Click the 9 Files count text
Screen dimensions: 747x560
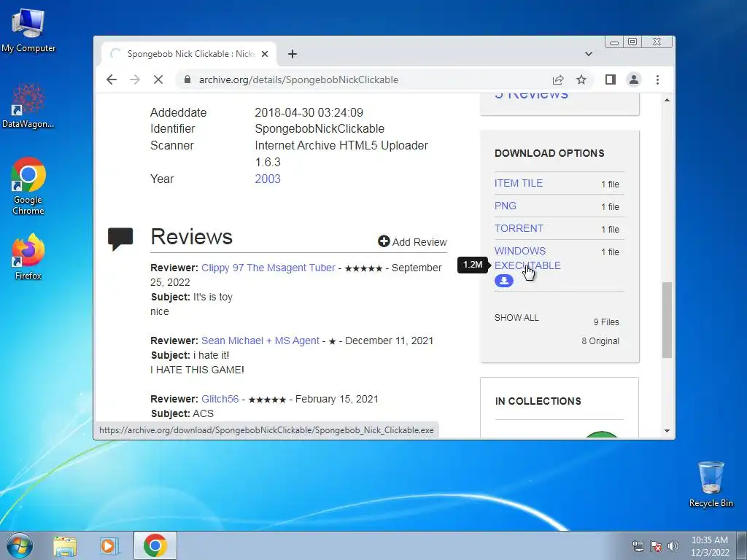606,322
